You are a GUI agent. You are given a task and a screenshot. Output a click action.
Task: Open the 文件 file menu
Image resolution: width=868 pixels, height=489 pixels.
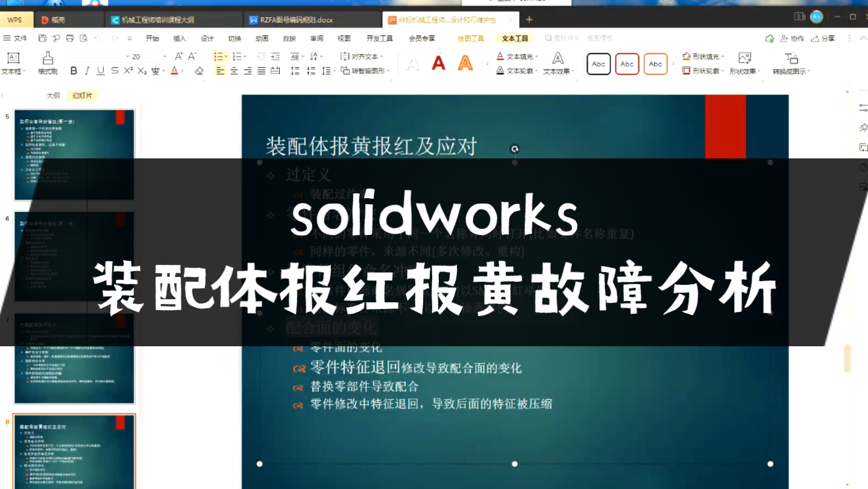[x=16, y=39]
